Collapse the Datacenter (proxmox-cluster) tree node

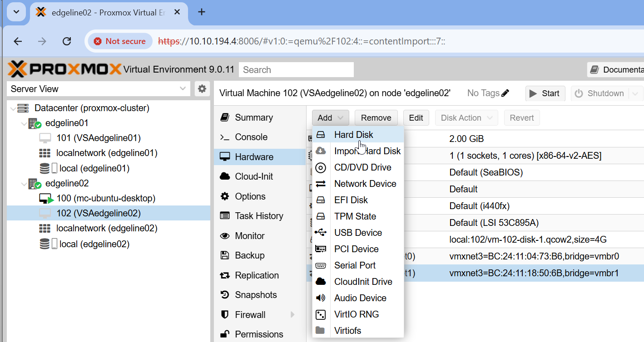coord(12,108)
